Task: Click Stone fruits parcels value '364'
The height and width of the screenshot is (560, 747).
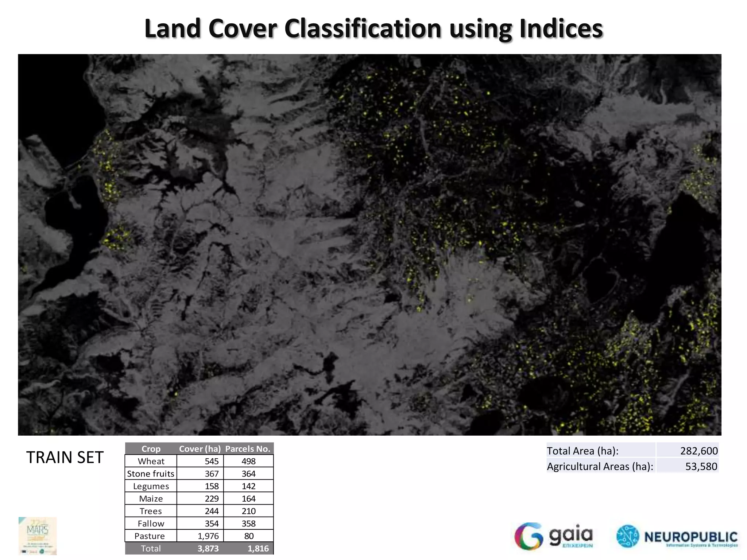Action: 248,474
